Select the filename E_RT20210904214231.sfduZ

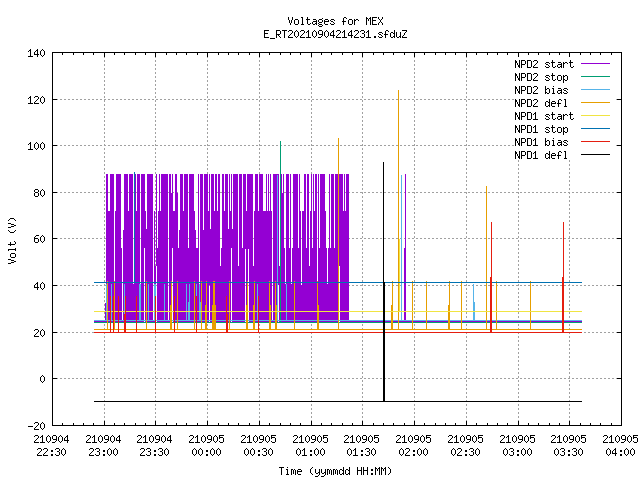pos(335,34)
